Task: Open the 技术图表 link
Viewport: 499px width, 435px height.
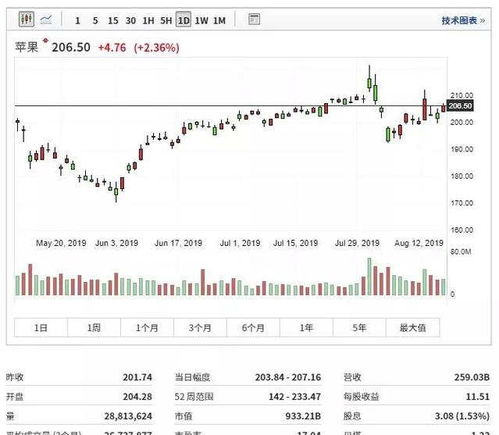Action: pos(463,20)
